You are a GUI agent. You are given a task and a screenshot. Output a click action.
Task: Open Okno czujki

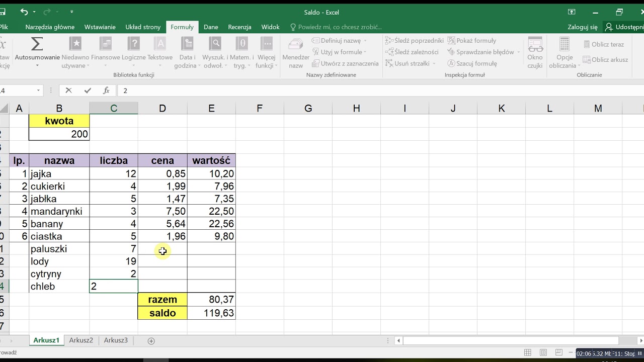click(535, 53)
